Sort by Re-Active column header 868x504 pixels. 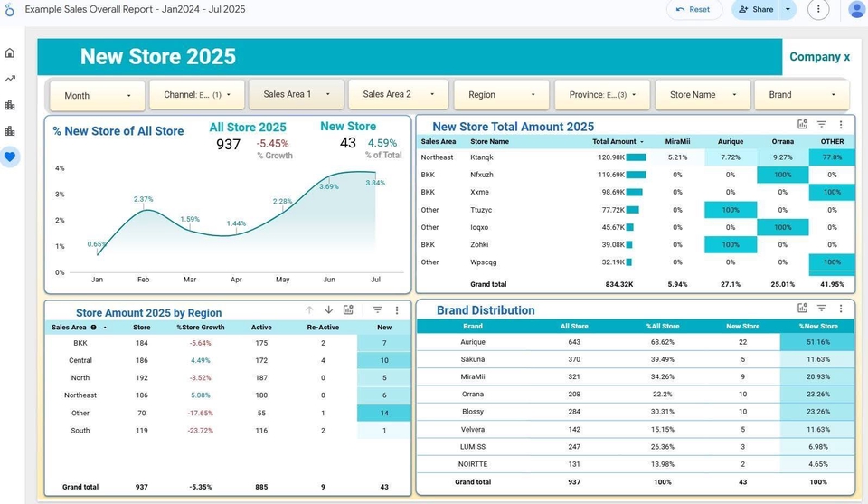pyautogui.click(x=323, y=328)
